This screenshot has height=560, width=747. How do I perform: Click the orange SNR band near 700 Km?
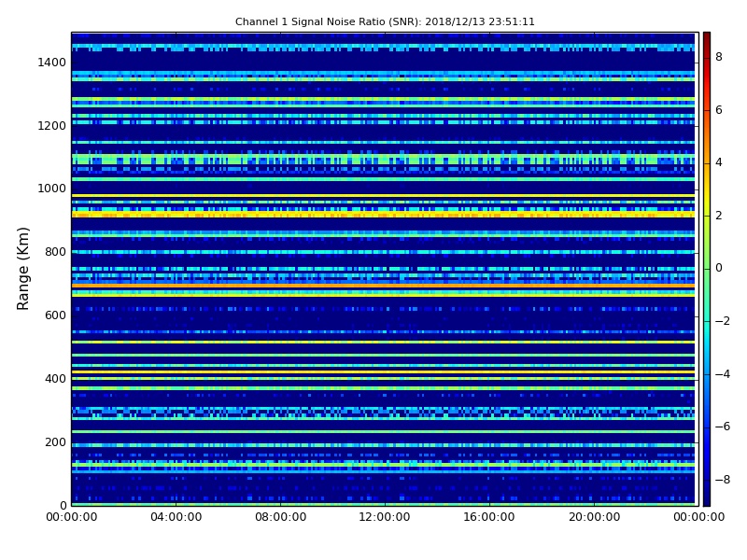pos(383,286)
